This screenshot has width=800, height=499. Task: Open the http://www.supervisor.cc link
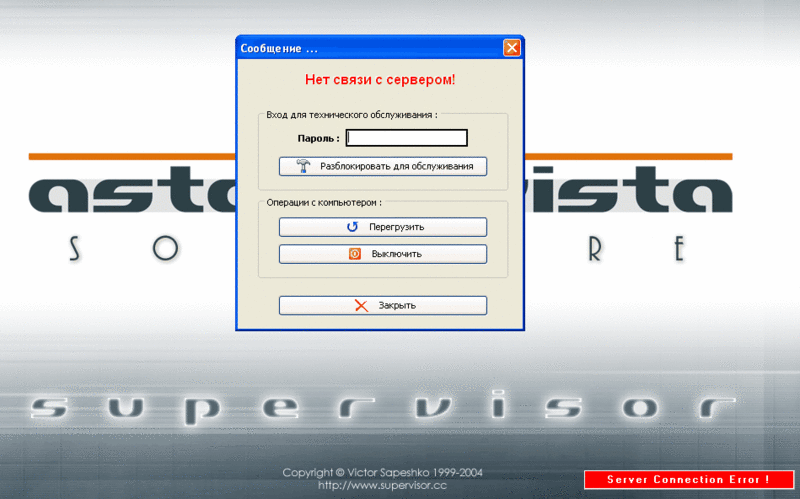382,485
